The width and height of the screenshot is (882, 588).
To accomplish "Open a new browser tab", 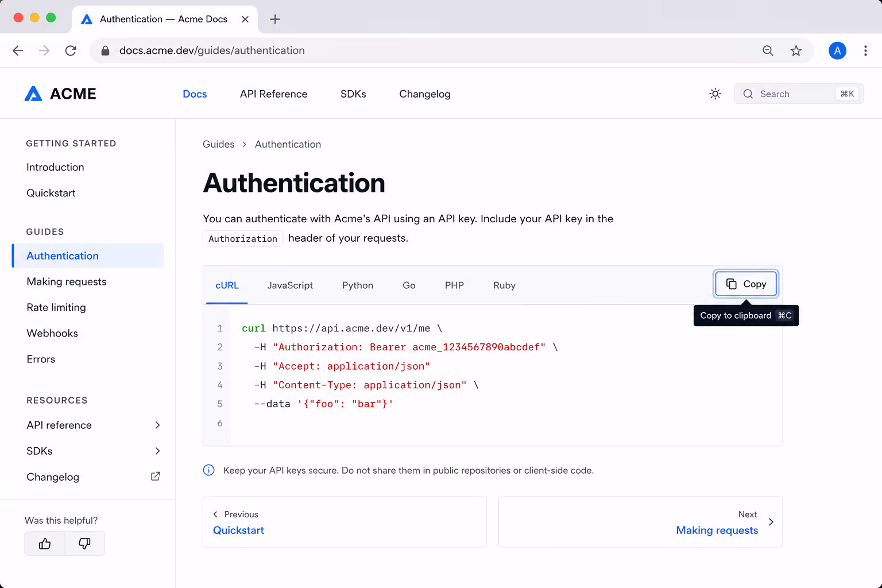I will coord(275,19).
